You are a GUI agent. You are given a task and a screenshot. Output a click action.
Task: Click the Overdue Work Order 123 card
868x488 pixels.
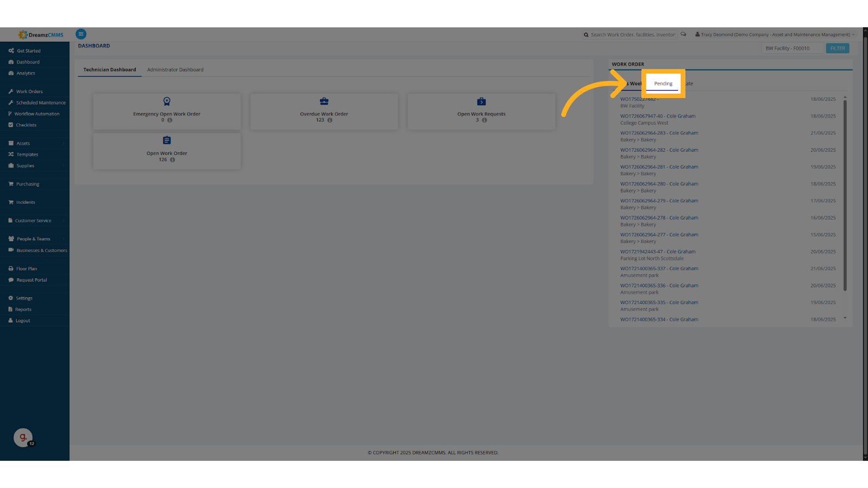(324, 112)
